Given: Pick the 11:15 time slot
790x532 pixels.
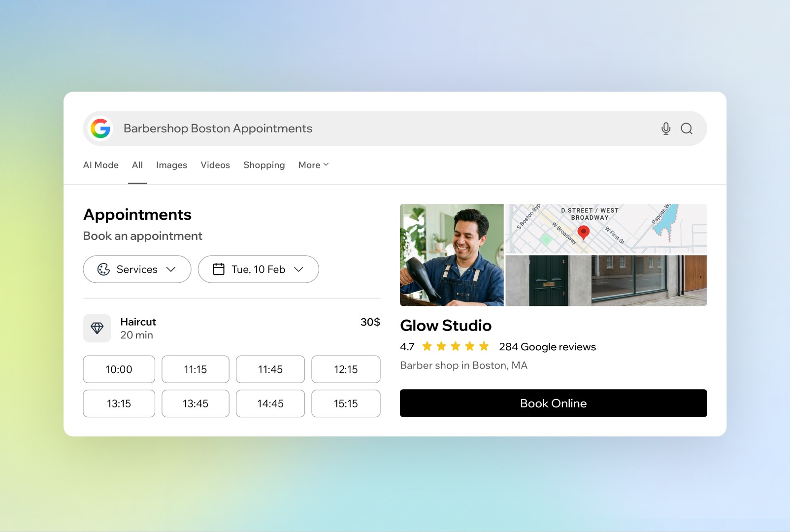Looking at the screenshot, I should (x=196, y=369).
